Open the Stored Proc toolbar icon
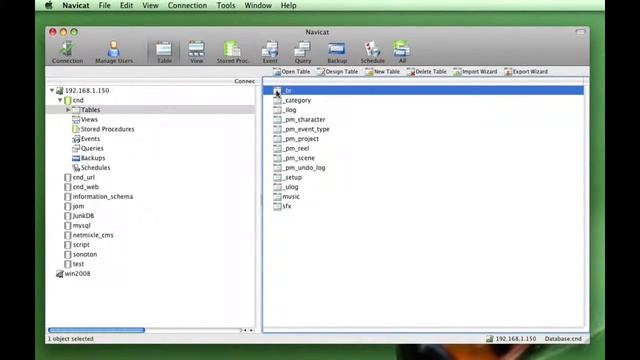Viewport: 640px width, 360px height. pos(232,52)
